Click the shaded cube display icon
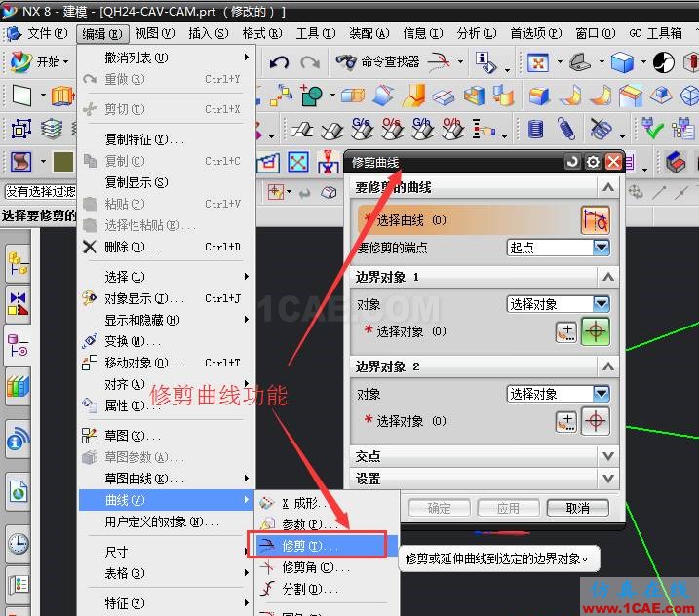 [x=622, y=62]
